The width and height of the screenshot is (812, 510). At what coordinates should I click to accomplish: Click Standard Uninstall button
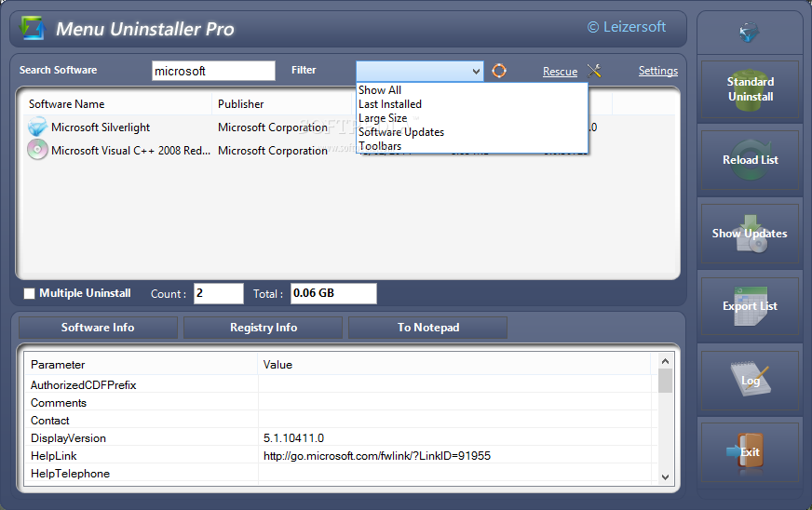pyautogui.click(x=750, y=89)
